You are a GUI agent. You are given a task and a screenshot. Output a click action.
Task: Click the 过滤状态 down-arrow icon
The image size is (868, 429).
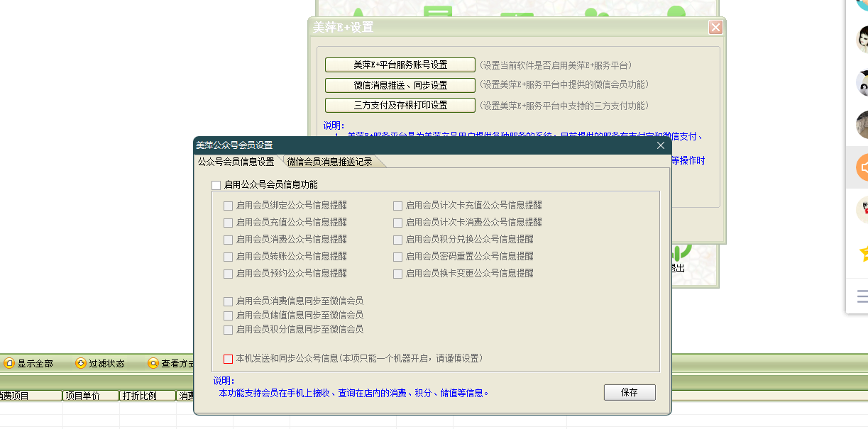81,364
